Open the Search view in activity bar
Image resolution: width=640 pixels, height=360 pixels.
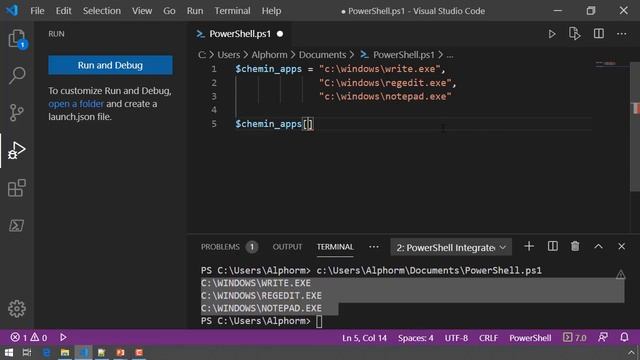17,76
